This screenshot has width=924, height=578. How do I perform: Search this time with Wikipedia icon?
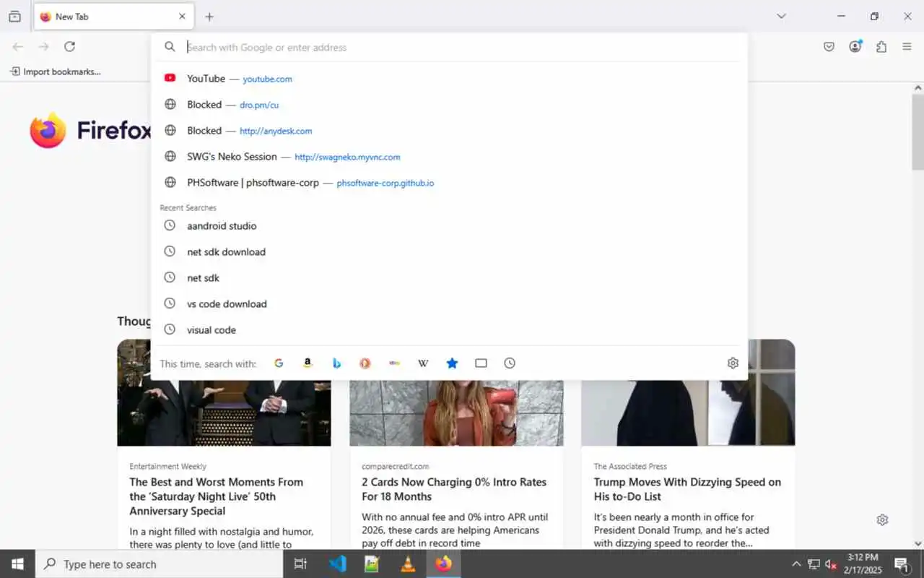point(423,363)
